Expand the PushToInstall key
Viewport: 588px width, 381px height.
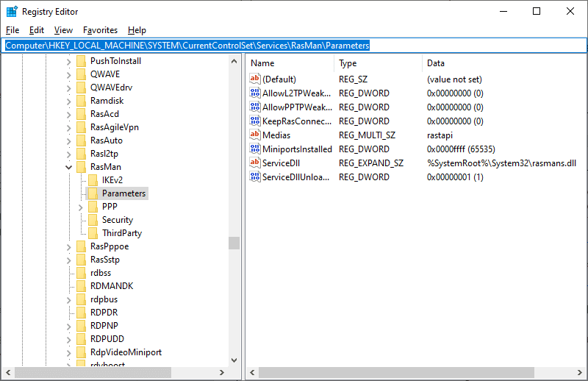coord(68,62)
